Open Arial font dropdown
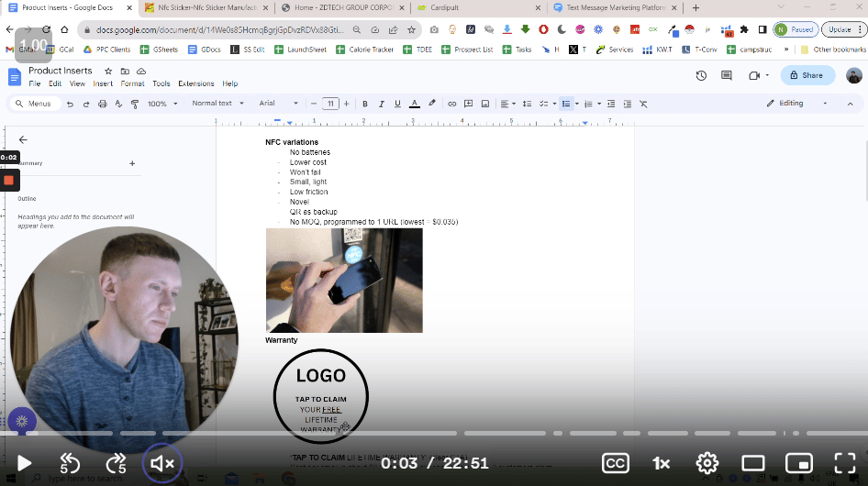This screenshot has height=486, width=868. tap(278, 104)
